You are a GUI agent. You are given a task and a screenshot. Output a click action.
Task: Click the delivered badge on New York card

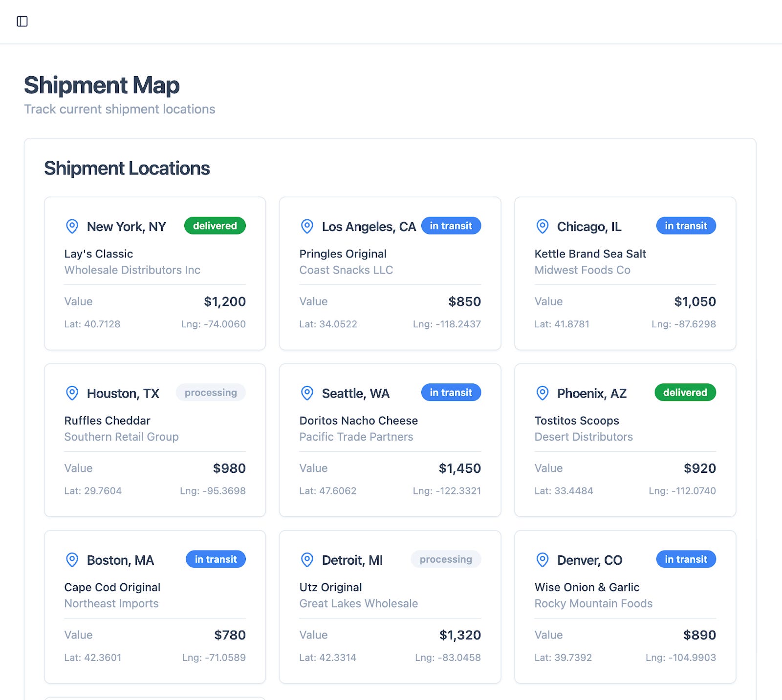coord(215,226)
